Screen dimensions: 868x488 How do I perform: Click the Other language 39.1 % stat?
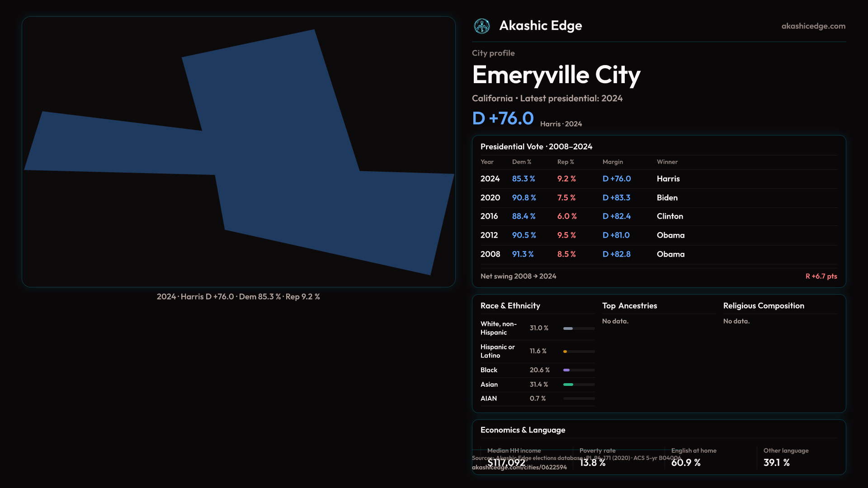pos(776,462)
